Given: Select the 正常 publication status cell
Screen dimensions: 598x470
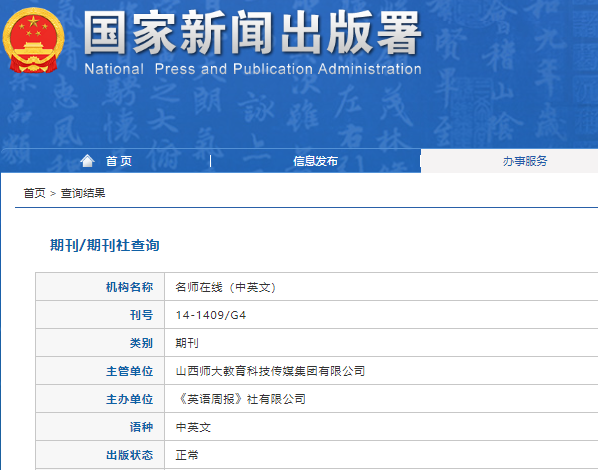Looking at the screenshot, I should (x=381, y=455).
